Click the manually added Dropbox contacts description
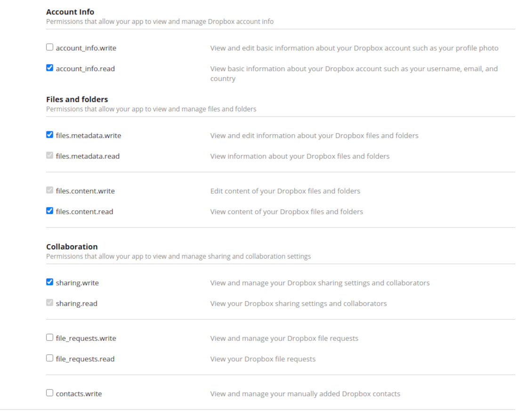 point(305,393)
